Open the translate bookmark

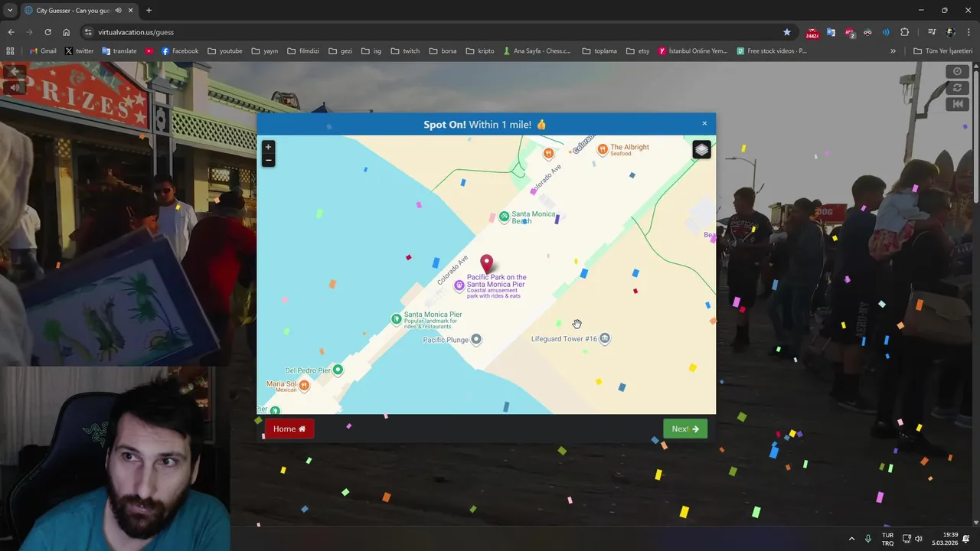pyautogui.click(x=119, y=51)
